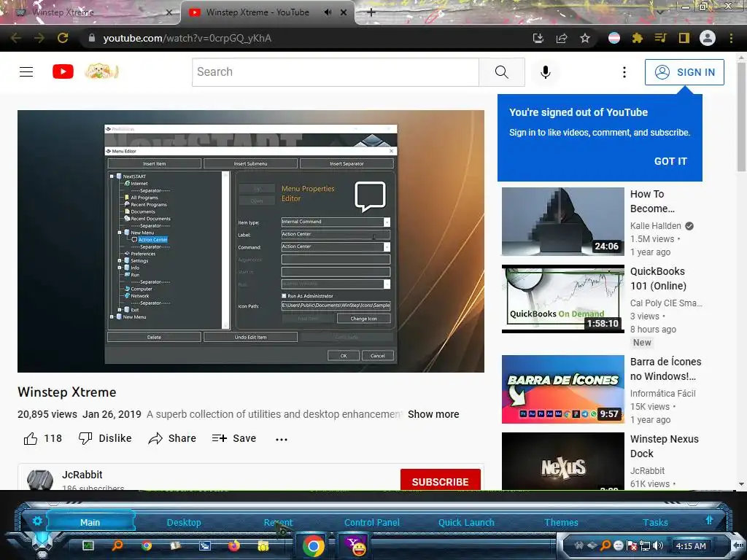Image resolution: width=747 pixels, height=560 pixels.
Task: Select the Themes shelf tab
Action: click(561, 522)
